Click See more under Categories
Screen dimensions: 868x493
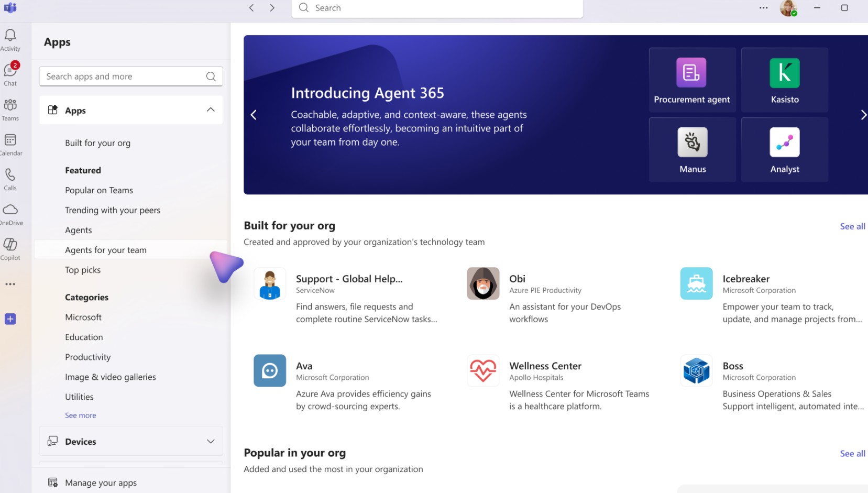point(81,415)
